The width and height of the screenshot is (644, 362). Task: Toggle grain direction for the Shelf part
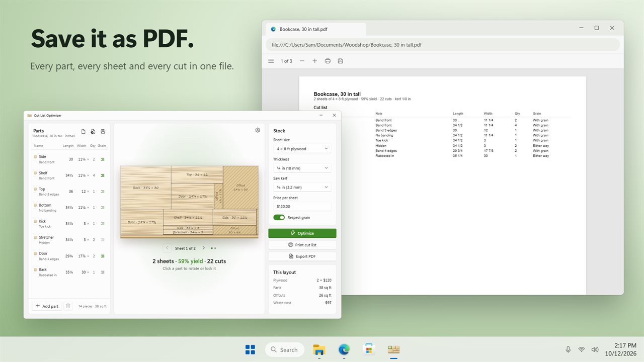[103, 175]
